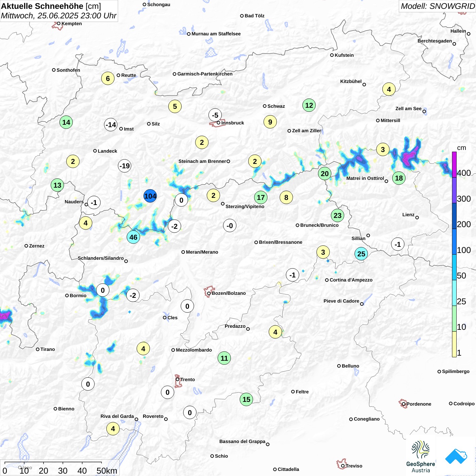
Task: Click the Aktuelle Schneehöhe title box
Action: coord(59,11)
